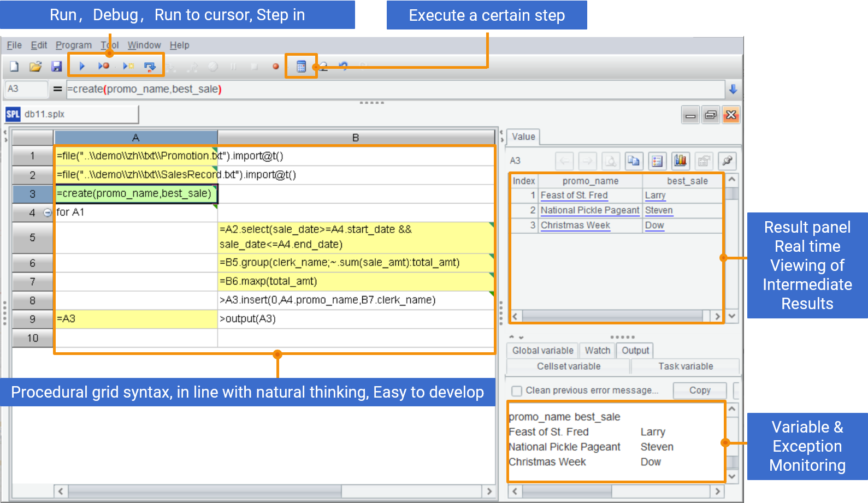Click the formula bar input field

[x=395, y=89]
